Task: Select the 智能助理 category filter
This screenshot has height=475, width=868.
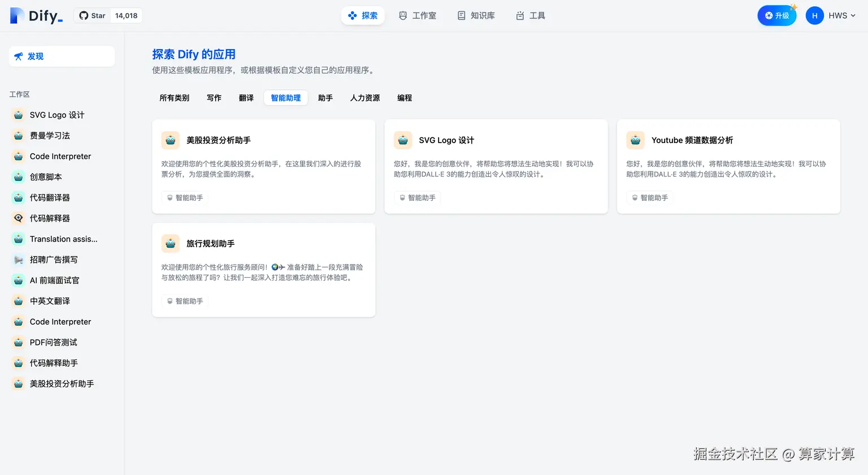Action: [286, 98]
